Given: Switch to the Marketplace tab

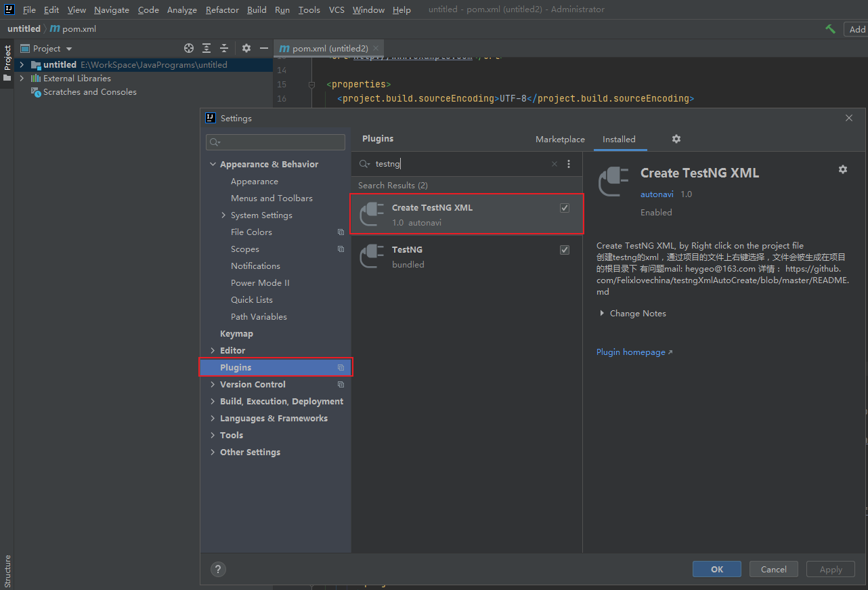Looking at the screenshot, I should [560, 139].
